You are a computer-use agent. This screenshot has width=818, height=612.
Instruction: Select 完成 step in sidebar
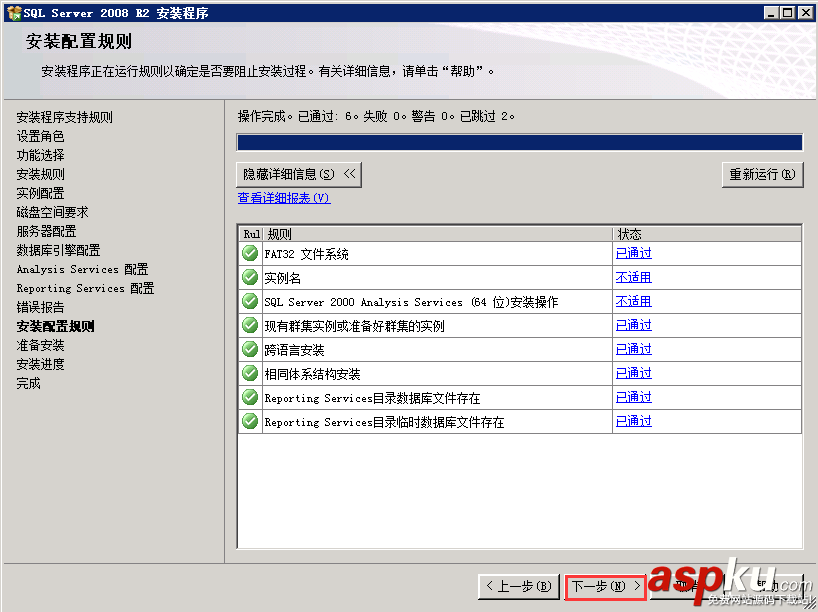[x=29, y=383]
